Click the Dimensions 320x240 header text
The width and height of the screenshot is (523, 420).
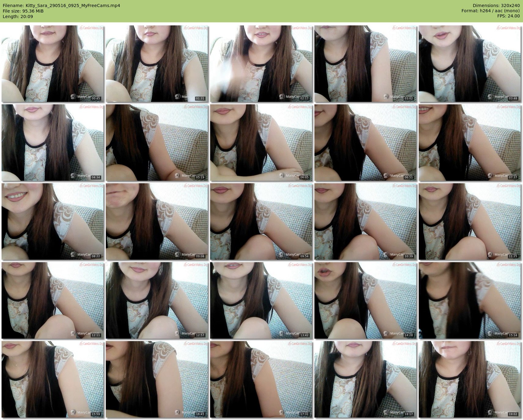[496, 6]
